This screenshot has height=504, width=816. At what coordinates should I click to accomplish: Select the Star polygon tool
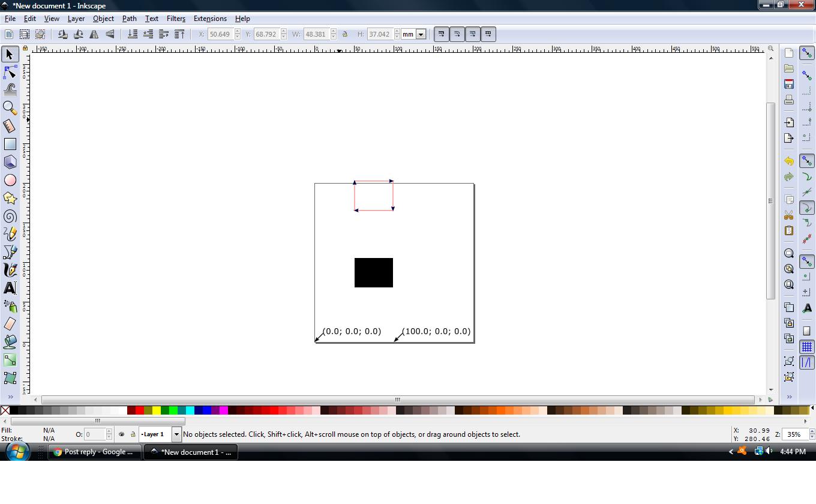[10, 198]
